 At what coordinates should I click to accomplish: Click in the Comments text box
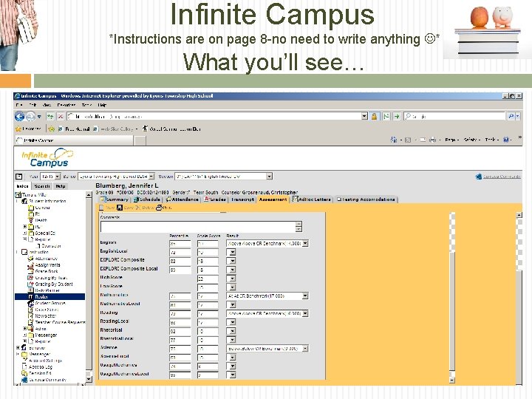coord(201,227)
